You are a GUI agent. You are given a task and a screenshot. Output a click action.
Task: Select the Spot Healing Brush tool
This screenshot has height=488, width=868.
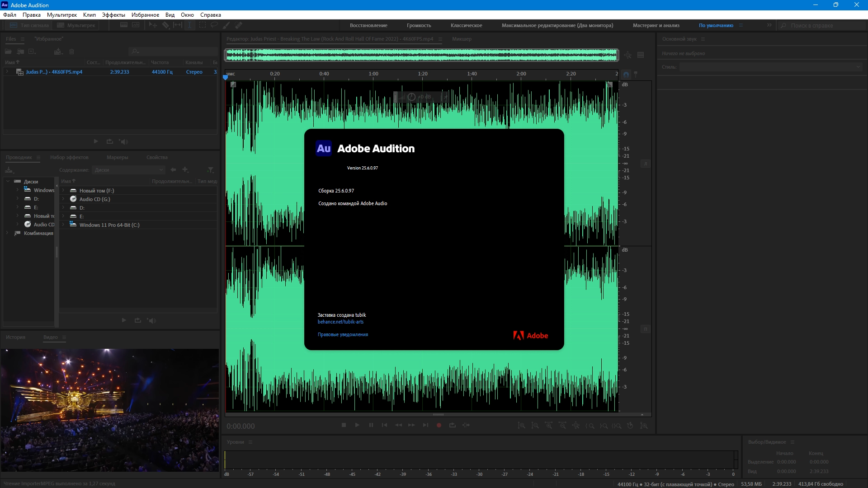point(239,25)
